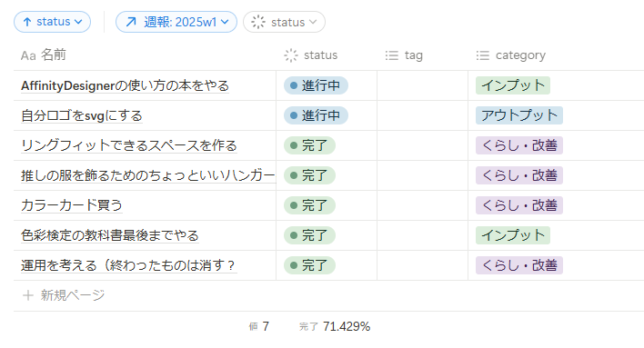Viewport: 644px width, 348px height.
Task: Click the tag column list icon
Action: coord(392,55)
